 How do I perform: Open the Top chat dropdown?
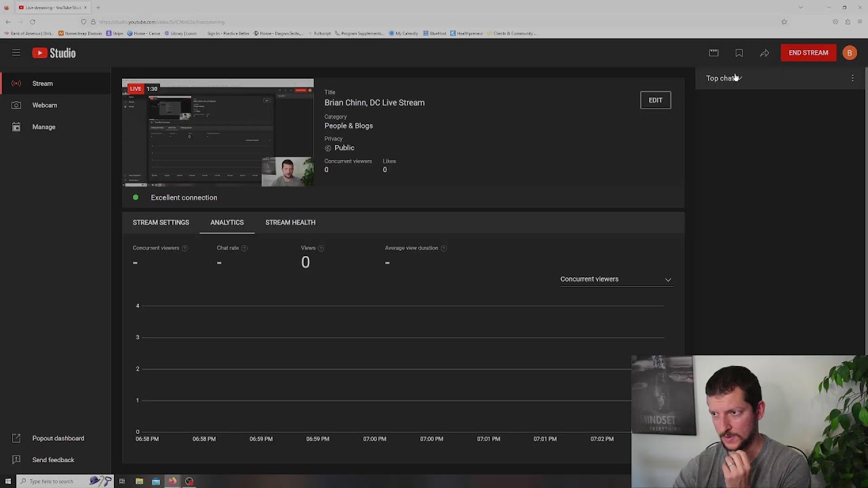[724, 79]
